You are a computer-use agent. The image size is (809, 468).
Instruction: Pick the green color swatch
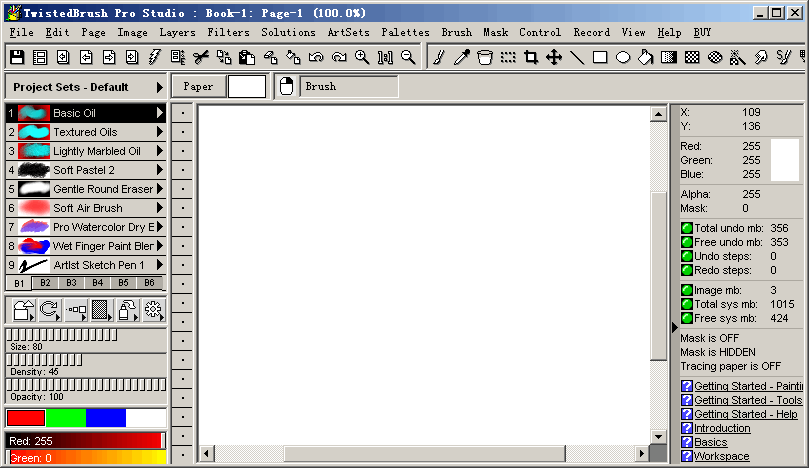point(66,418)
